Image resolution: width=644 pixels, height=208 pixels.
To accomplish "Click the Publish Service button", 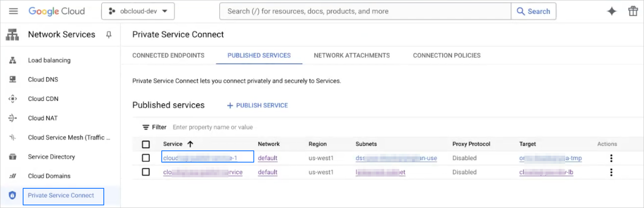I will point(258,105).
